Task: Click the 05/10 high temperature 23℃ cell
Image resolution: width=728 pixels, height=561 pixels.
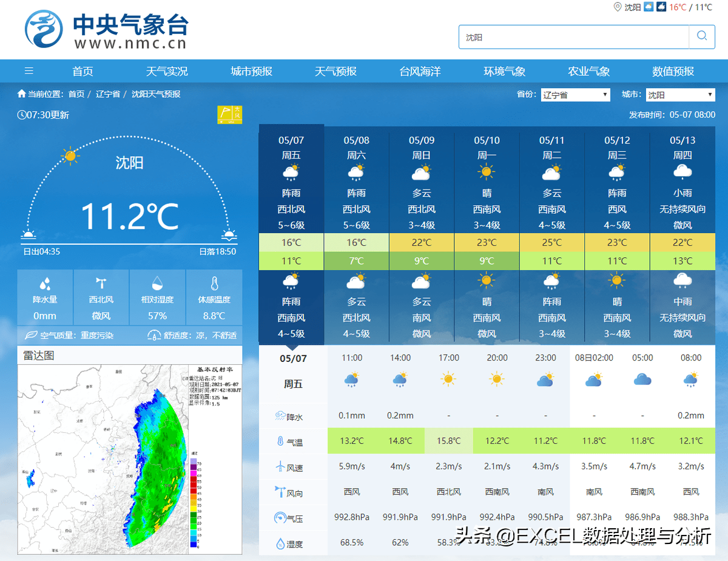Action: pos(487,242)
